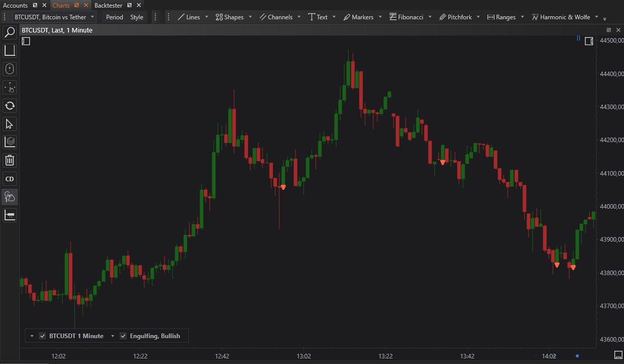The width and height of the screenshot is (624, 364).
Task: Click the first Engulfing marker near 12:57
Action: tap(283, 187)
